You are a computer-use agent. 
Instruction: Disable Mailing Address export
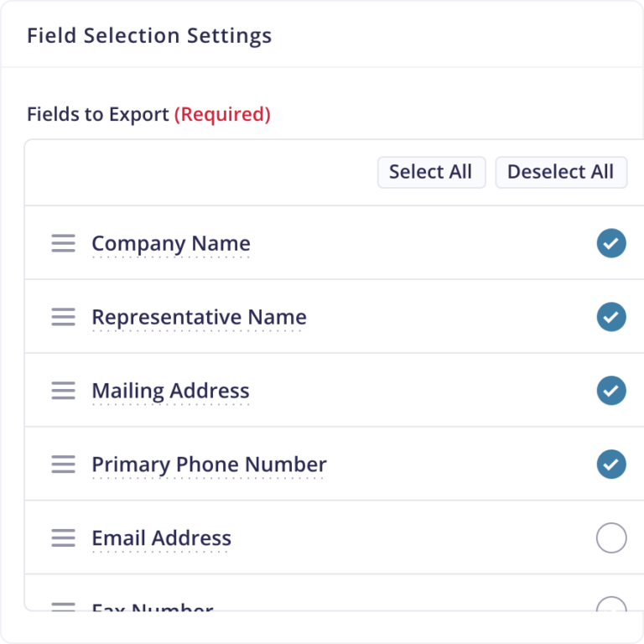[611, 391]
